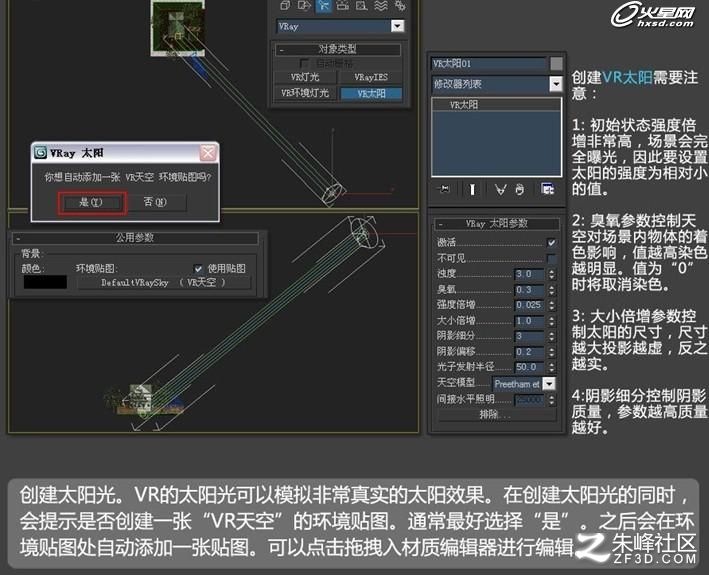Click the Configure Modifier Sets icon
The height and width of the screenshot is (575, 709).
[x=548, y=189]
